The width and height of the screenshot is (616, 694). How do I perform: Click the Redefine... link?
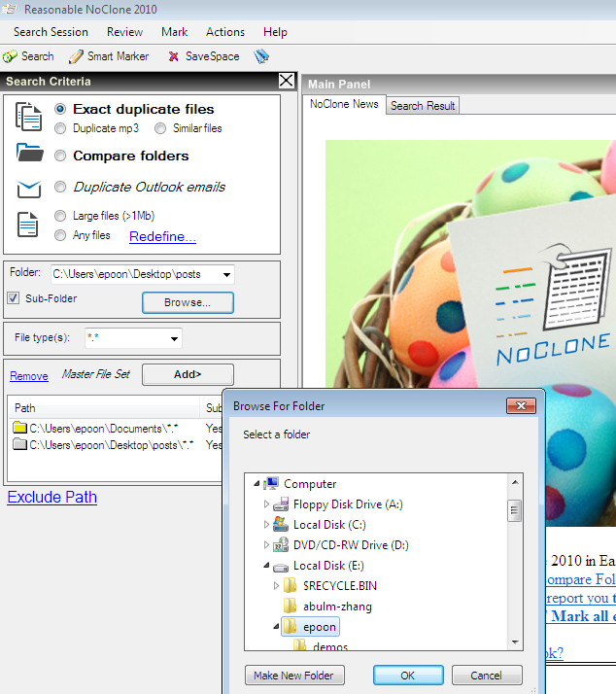(x=162, y=236)
